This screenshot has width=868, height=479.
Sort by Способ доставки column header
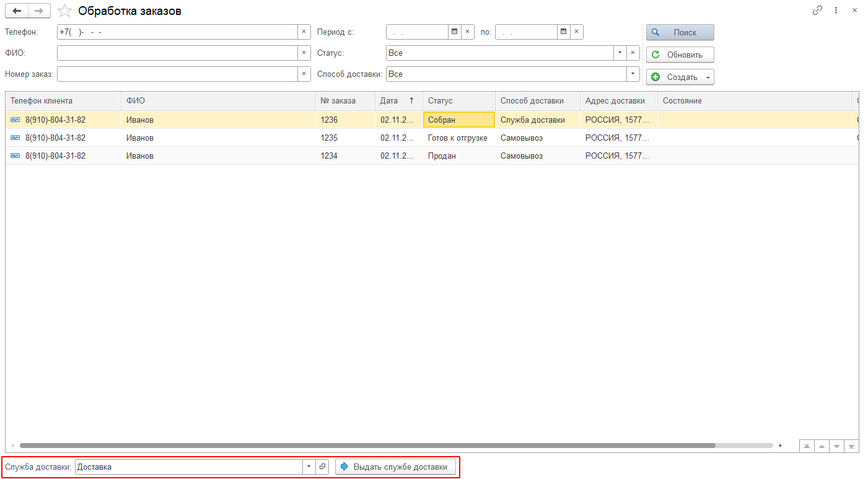click(x=538, y=100)
